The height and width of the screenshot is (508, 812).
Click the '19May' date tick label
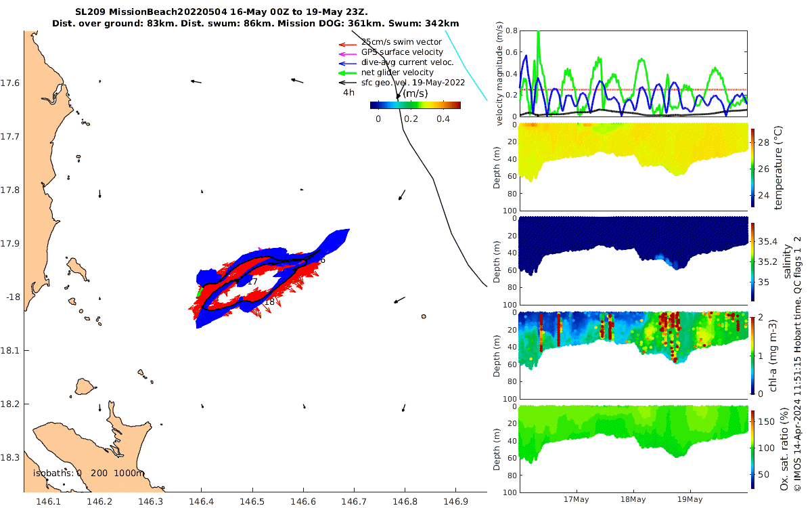pos(690,499)
